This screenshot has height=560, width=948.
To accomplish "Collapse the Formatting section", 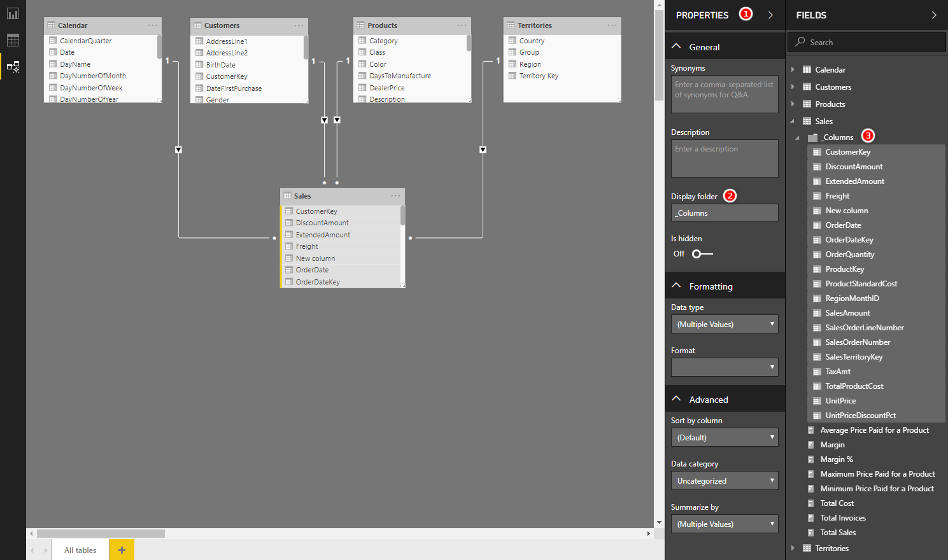I will [676, 286].
